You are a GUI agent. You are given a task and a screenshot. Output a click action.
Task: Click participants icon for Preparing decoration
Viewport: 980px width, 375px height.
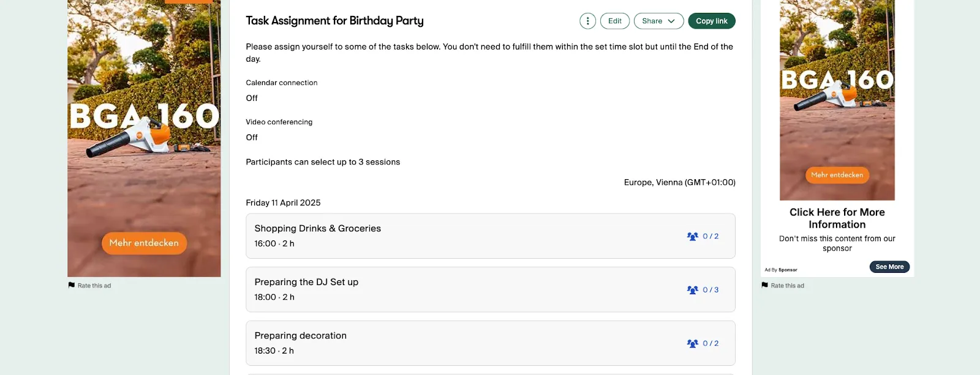pyautogui.click(x=693, y=343)
